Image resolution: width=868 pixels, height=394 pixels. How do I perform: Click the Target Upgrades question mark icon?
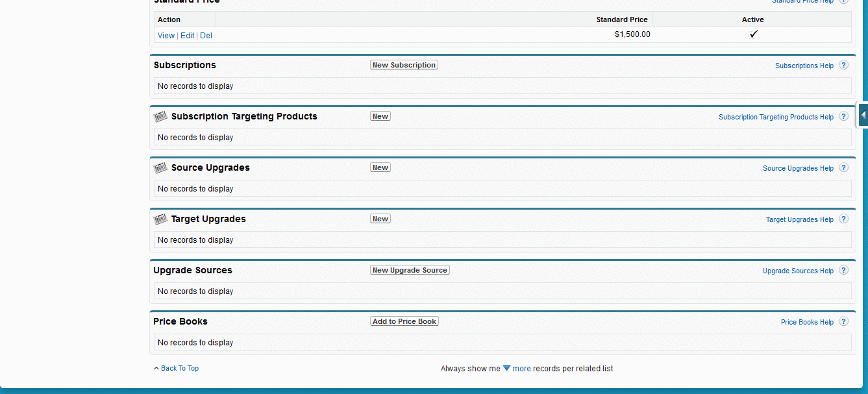point(843,219)
